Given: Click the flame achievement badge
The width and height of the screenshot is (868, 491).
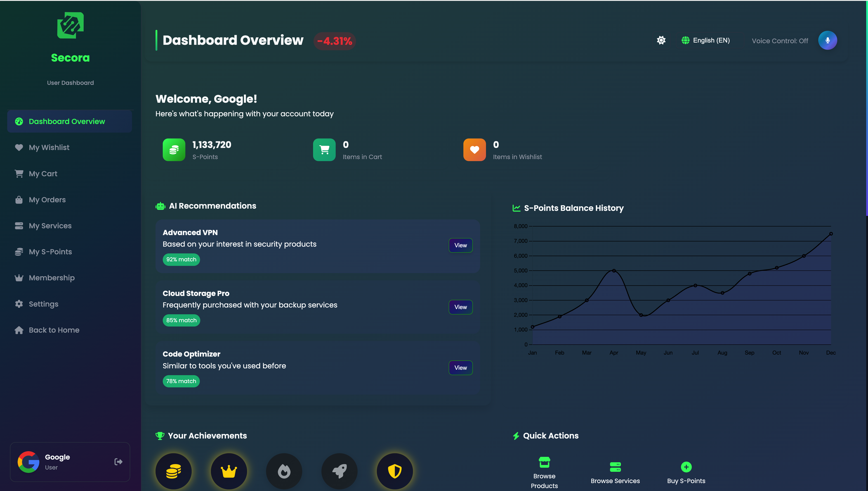Looking at the screenshot, I should (x=284, y=471).
